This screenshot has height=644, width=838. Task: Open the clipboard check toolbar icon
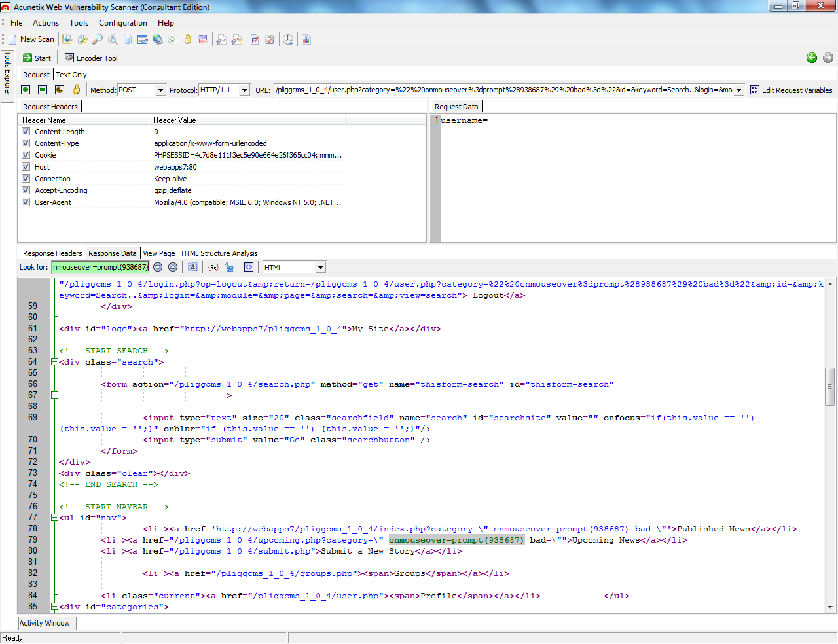(x=270, y=39)
